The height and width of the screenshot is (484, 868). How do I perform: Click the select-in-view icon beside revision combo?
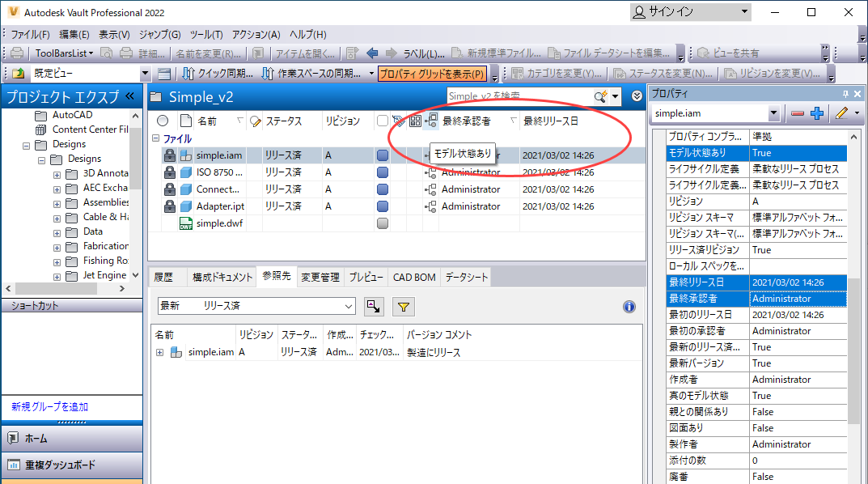coord(374,307)
